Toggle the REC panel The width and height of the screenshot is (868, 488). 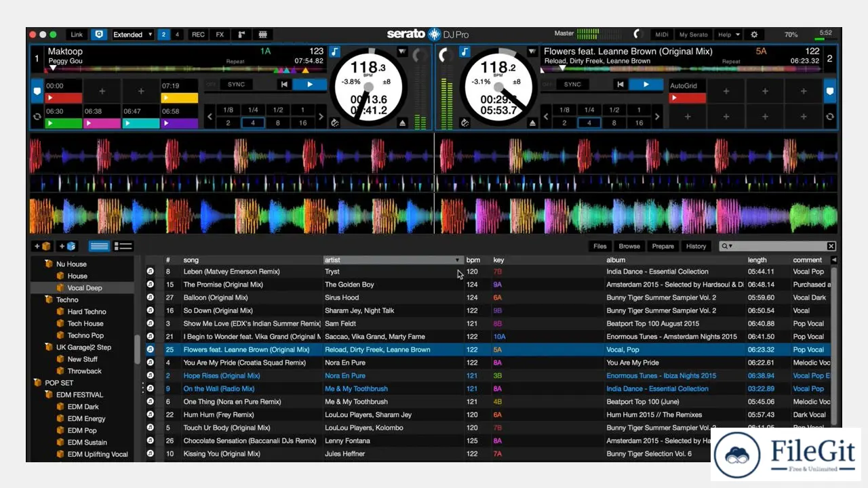(x=198, y=35)
